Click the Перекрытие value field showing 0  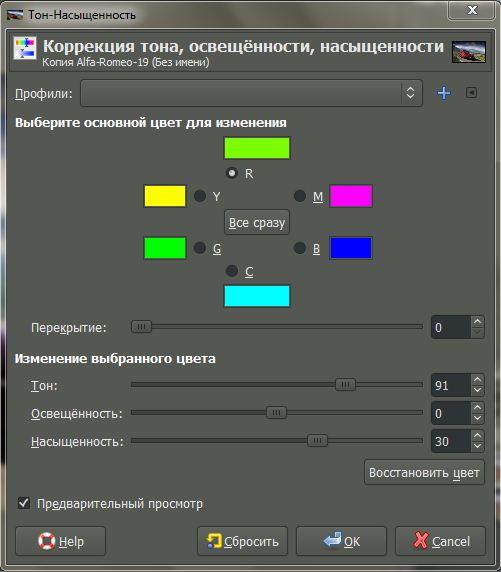[x=451, y=327]
